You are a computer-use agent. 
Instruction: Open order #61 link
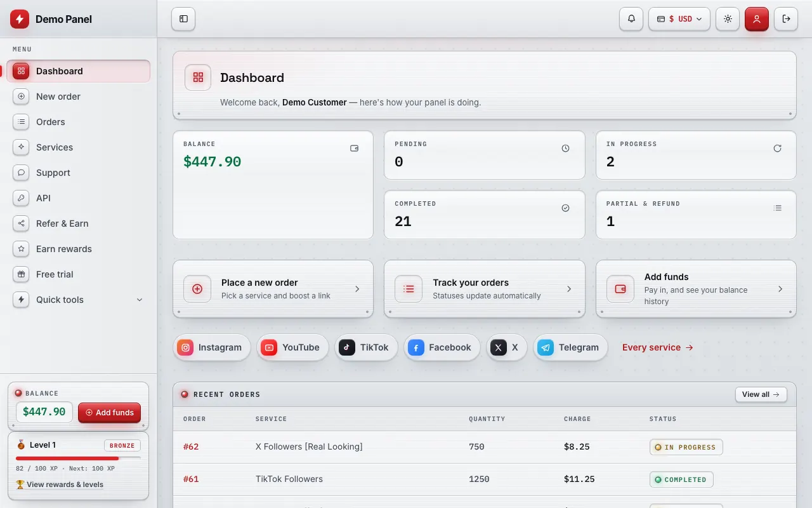(191, 479)
